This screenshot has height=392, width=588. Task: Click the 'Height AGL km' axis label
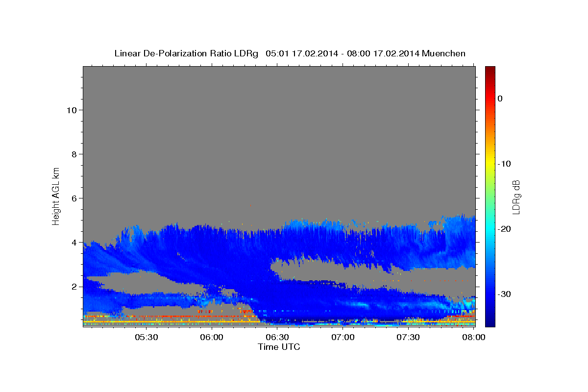(x=56, y=196)
